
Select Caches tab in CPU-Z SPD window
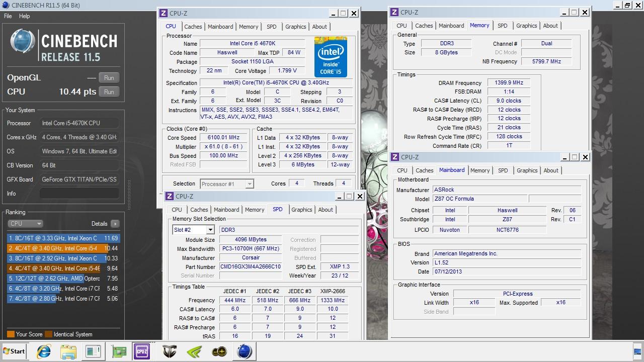click(x=199, y=210)
